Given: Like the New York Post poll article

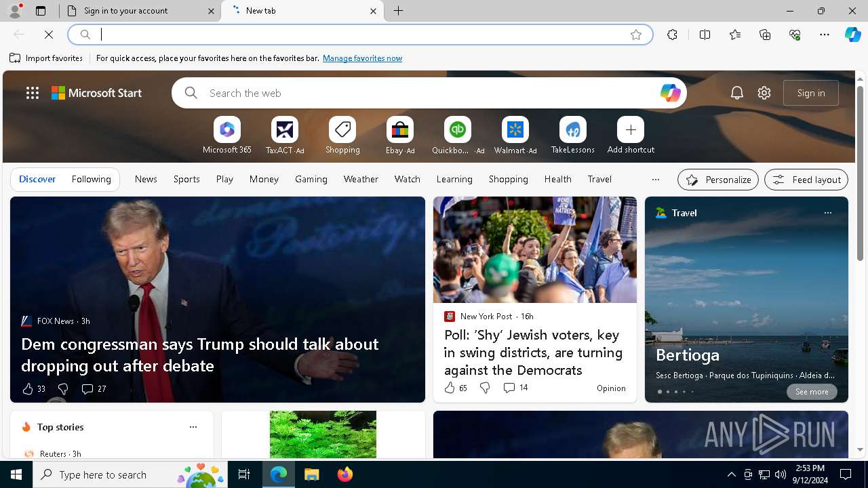Looking at the screenshot, I should [x=456, y=388].
